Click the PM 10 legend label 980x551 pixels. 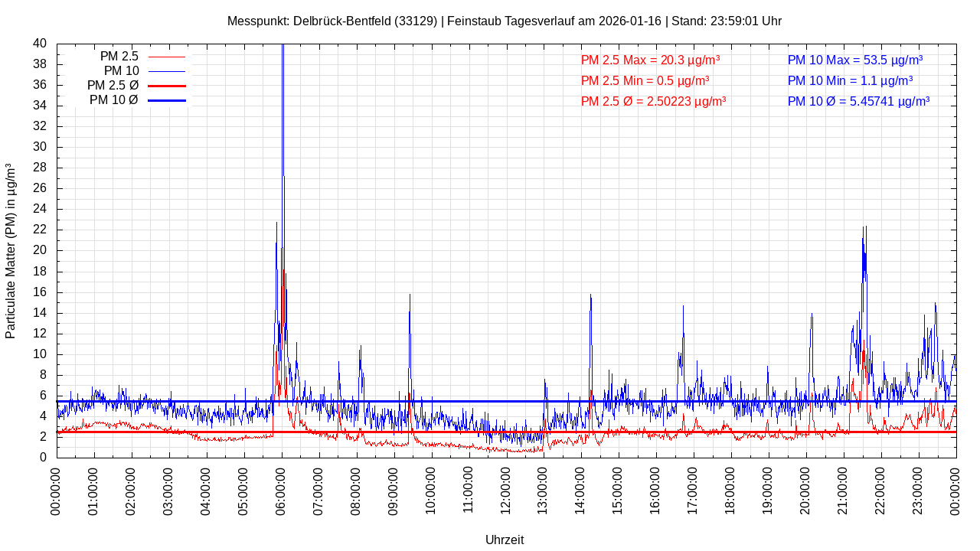coord(121,70)
